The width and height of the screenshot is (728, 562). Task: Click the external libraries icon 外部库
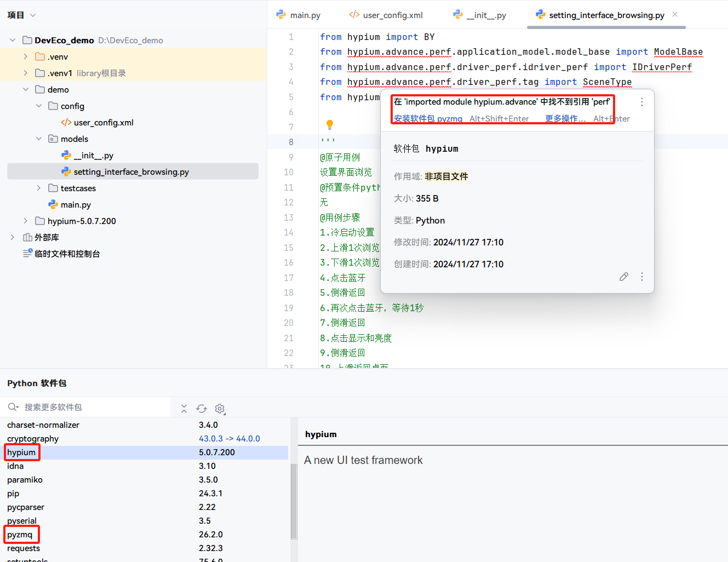pyautogui.click(x=27, y=237)
